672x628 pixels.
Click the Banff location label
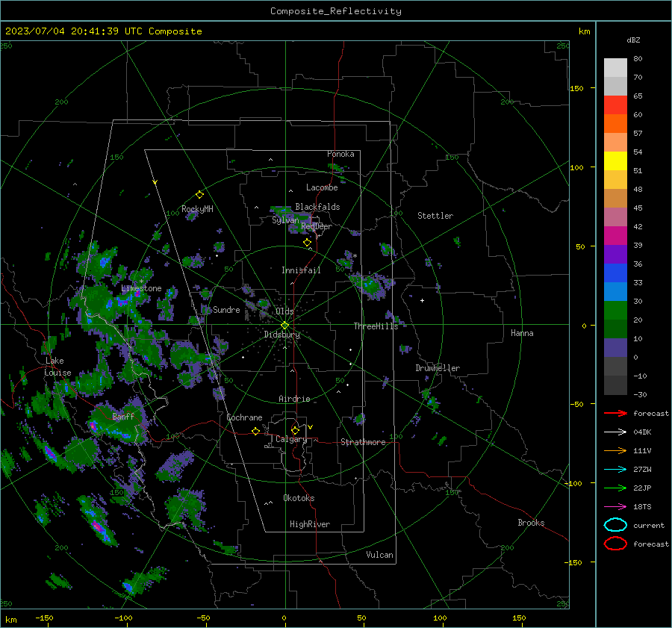123,417
